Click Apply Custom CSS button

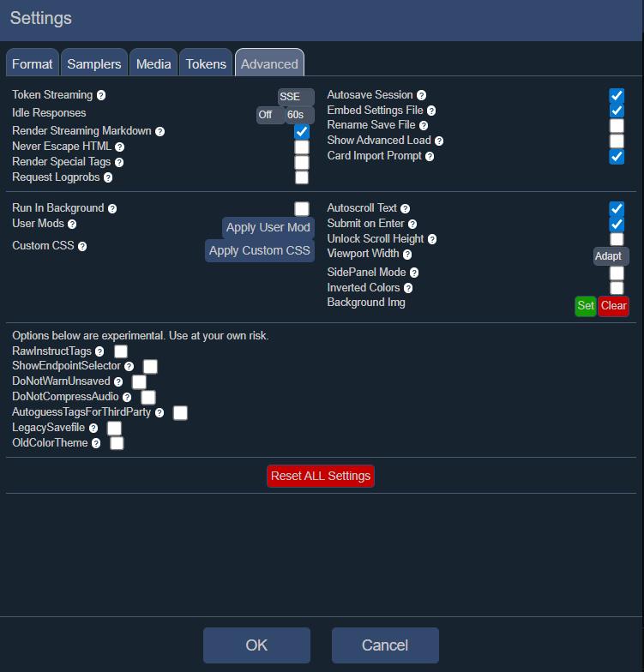(x=260, y=250)
